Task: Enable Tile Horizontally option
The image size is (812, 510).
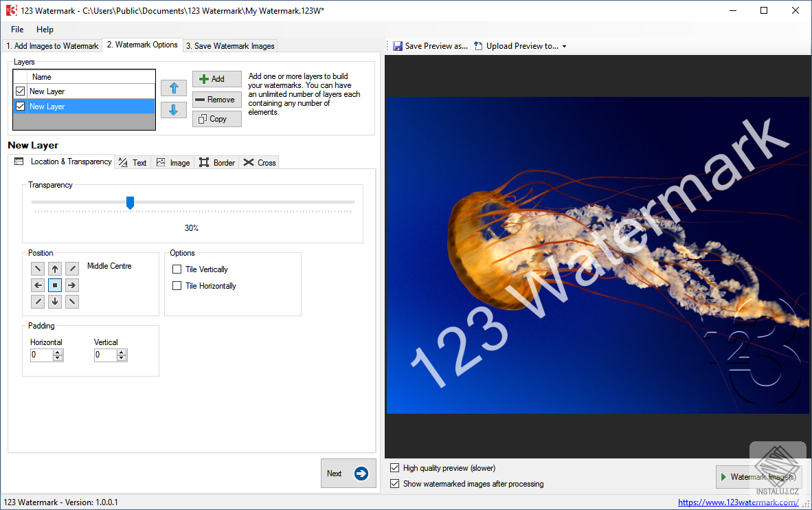Action: [x=177, y=285]
